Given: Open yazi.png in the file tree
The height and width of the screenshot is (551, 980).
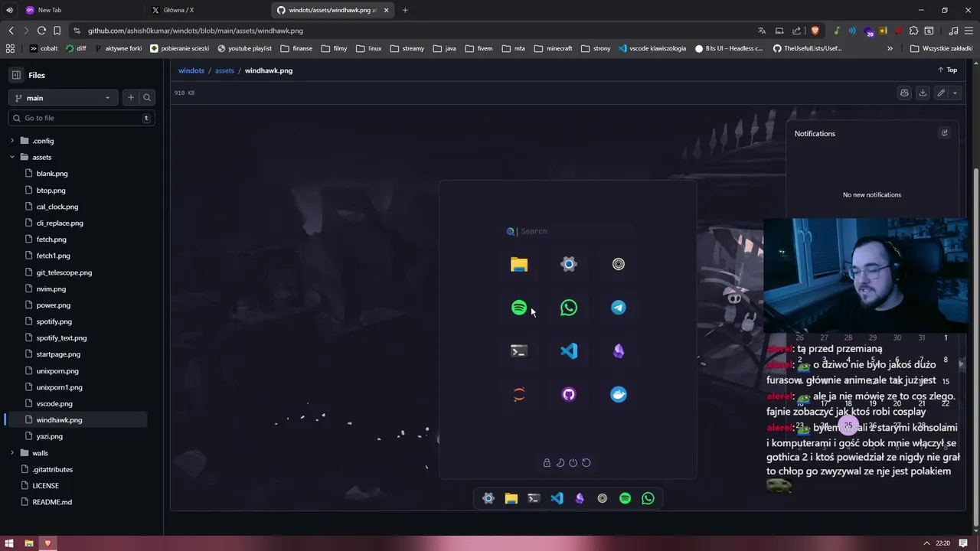Looking at the screenshot, I should pyautogui.click(x=50, y=437).
